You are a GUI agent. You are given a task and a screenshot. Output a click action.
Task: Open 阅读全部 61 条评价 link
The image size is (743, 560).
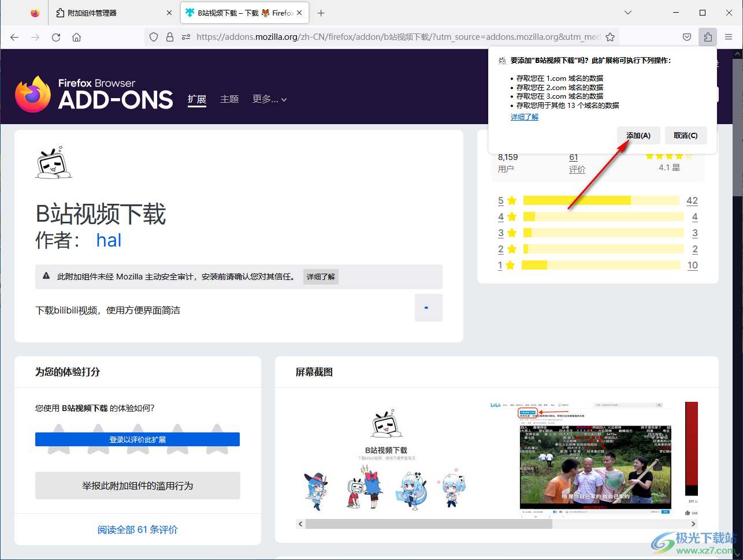click(x=138, y=529)
